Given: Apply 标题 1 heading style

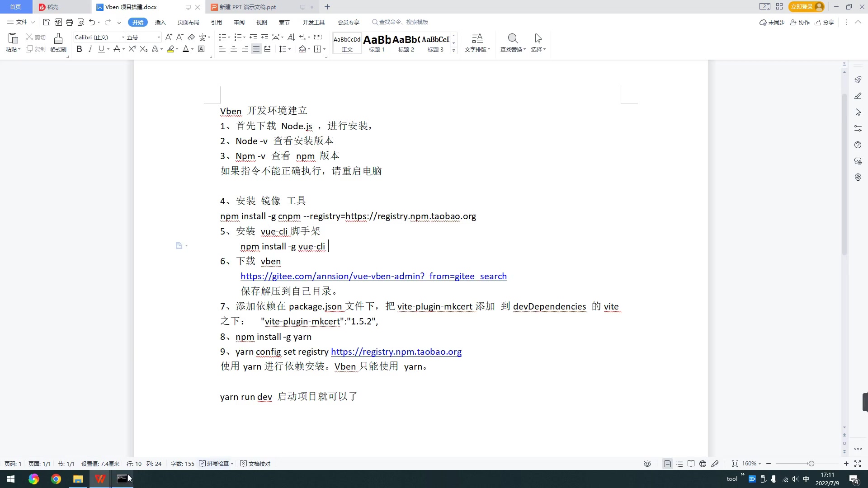Looking at the screenshot, I should pyautogui.click(x=377, y=43).
